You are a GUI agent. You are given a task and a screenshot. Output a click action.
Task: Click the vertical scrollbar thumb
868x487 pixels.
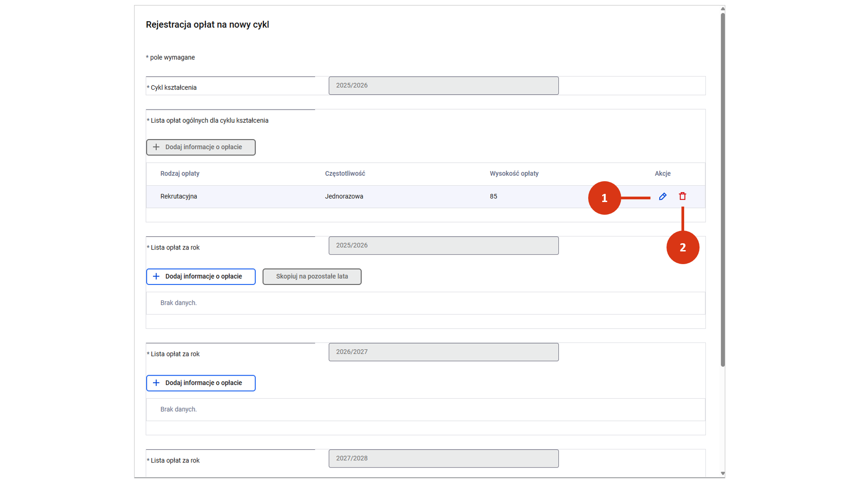coord(723,189)
